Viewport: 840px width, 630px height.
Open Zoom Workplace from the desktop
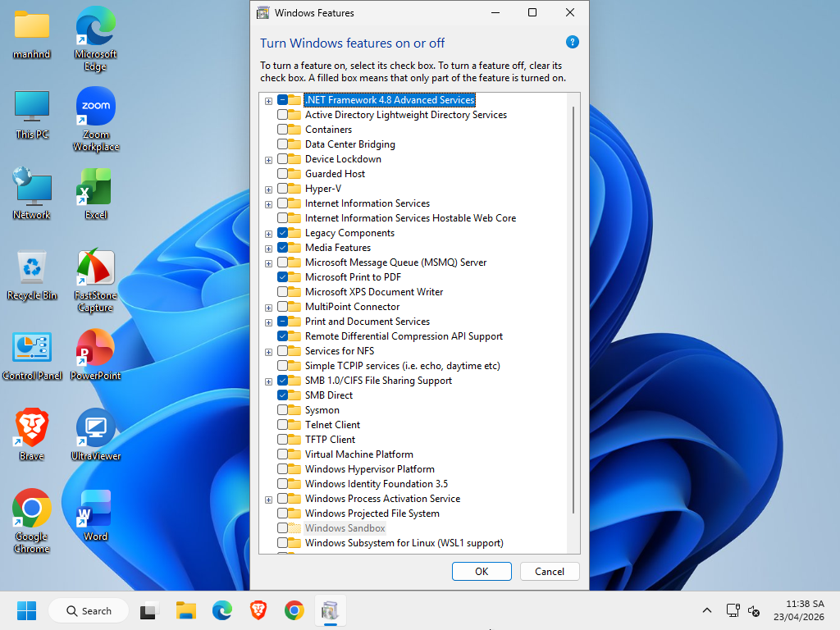[96, 107]
